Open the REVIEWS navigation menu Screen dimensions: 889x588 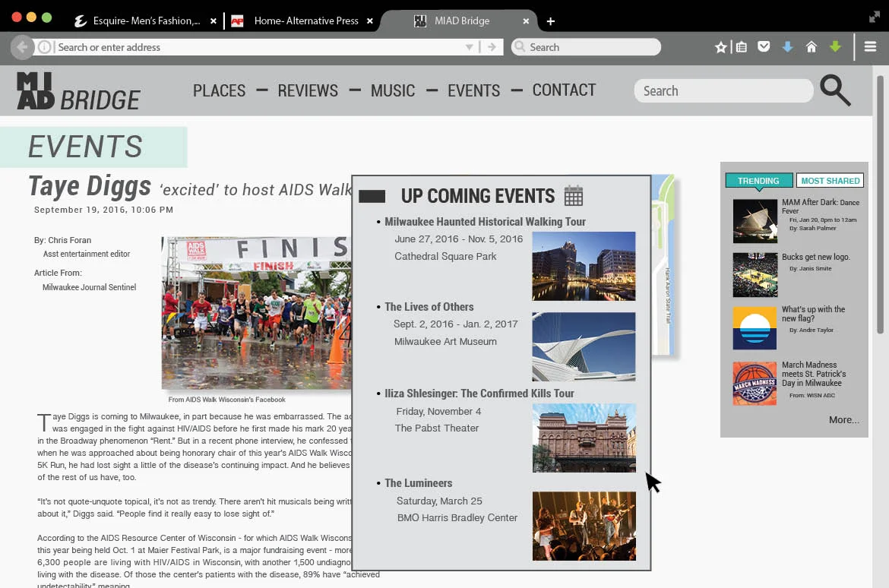point(307,90)
